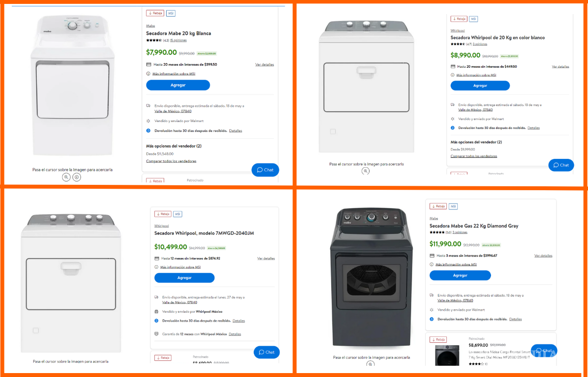Click the return arrow icon beside Devolución hasta 30 días

coord(148,130)
